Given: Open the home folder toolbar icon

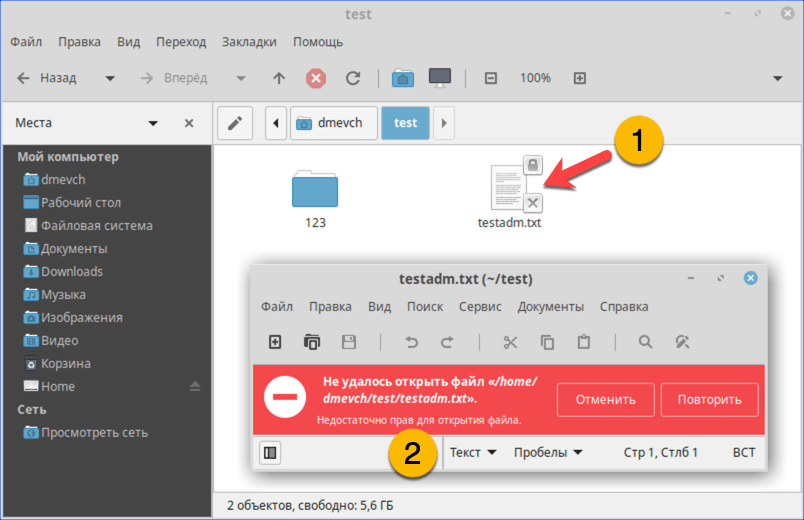Looking at the screenshot, I should [x=403, y=78].
